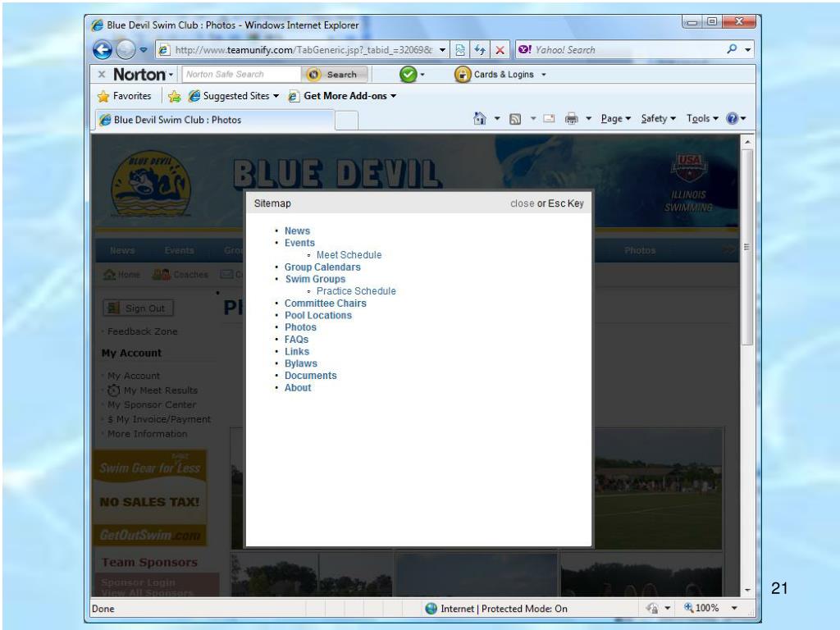Click the site Home icon link

pos(121,274)
